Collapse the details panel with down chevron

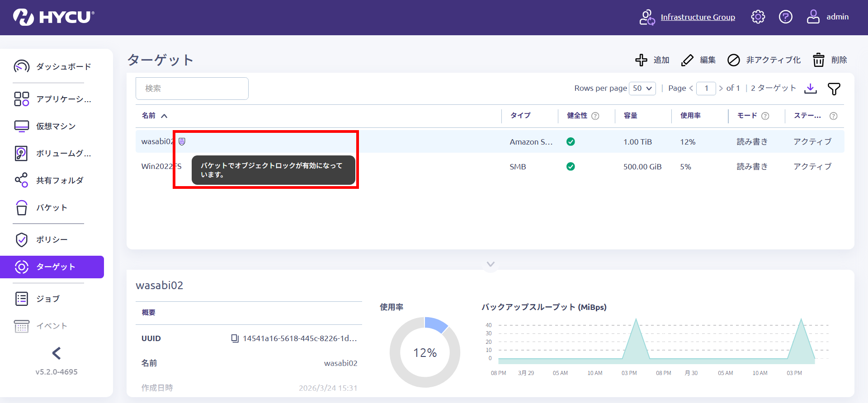pos(491,264)
